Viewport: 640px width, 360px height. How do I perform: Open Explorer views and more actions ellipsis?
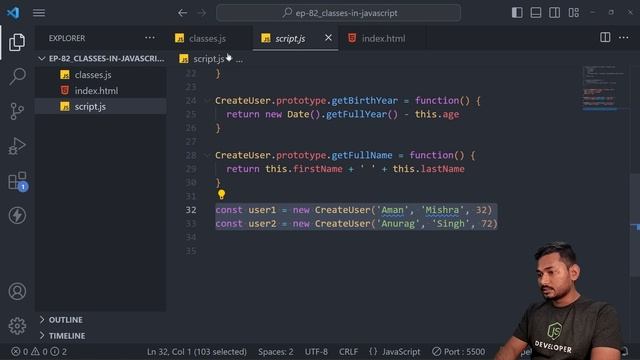(150, 38)
